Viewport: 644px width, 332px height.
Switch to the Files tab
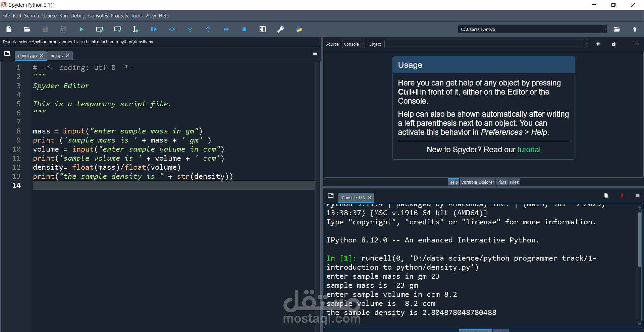(514, 182)
